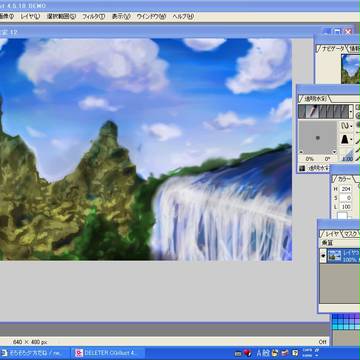Click the brush size preview box
Image resolution: width=360 pixels, height=360 pixels.
click(x=318, y=137)
